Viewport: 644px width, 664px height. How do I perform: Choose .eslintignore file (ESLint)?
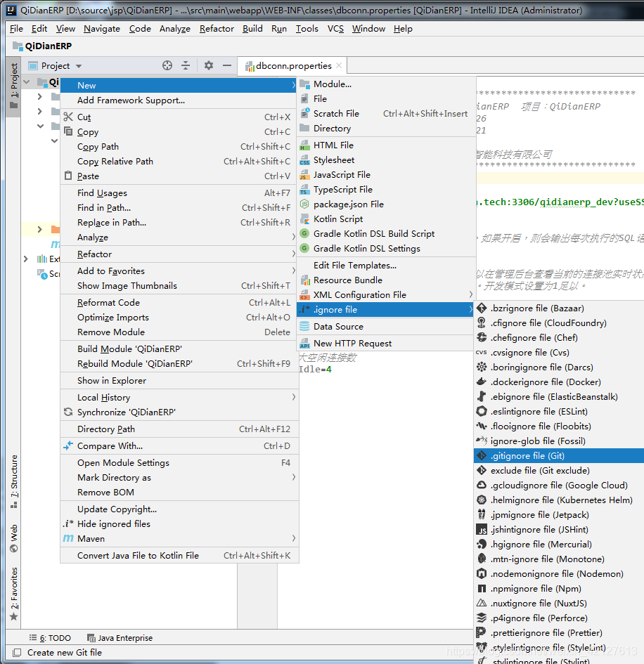[x=559, y=411]
